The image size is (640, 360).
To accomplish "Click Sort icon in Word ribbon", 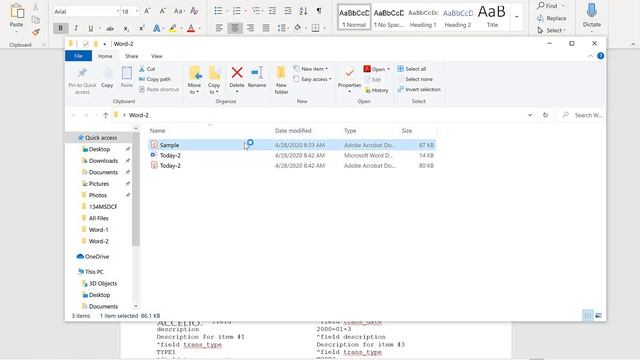I will click(303, 11).
